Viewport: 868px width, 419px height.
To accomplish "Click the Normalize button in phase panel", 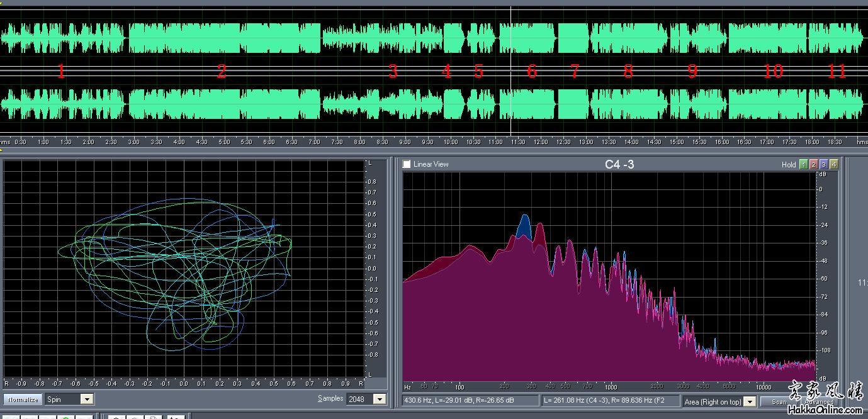I will [x=23, y=399].
